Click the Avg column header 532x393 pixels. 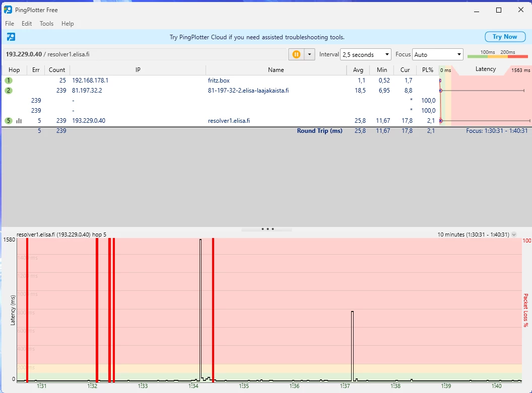point(358,70)
